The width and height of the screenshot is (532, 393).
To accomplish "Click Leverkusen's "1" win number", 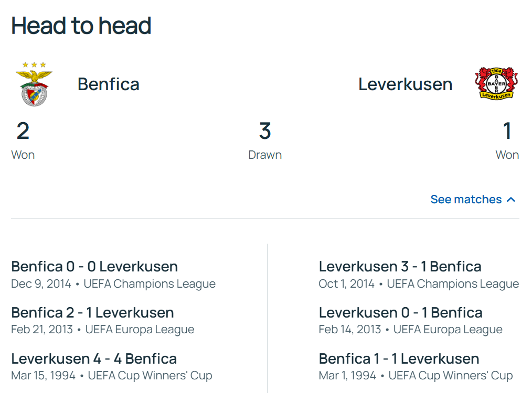I will tap(507, 131).
